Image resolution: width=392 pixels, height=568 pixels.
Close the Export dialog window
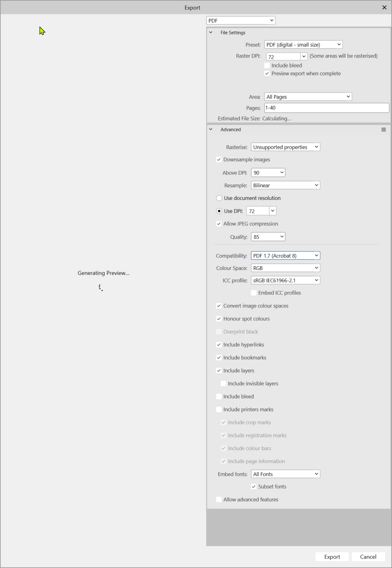[384, 8]
